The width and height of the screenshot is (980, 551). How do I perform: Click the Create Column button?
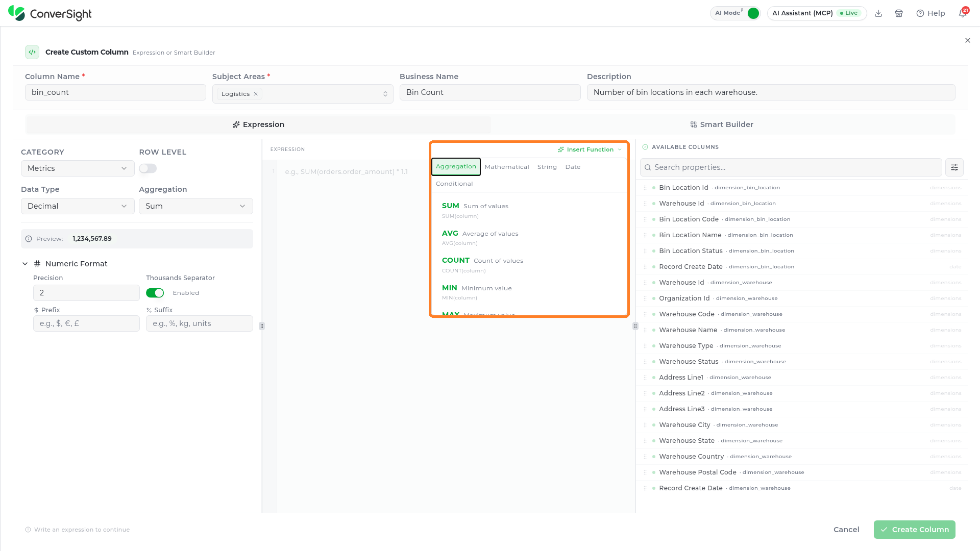[915, 530]
